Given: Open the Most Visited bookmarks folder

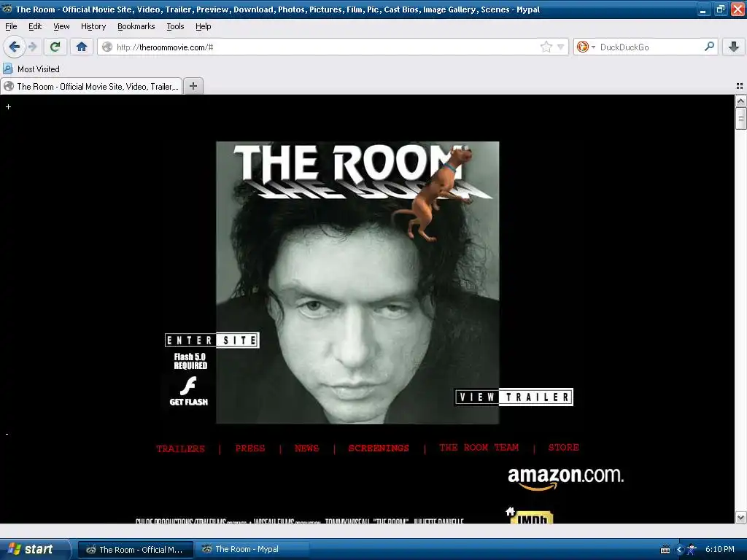Looking at the screenshot, I should pos(32,69).
